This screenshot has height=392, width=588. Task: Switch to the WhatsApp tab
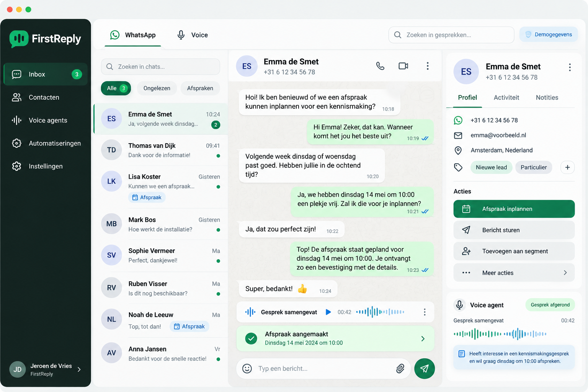click(133, 35)
